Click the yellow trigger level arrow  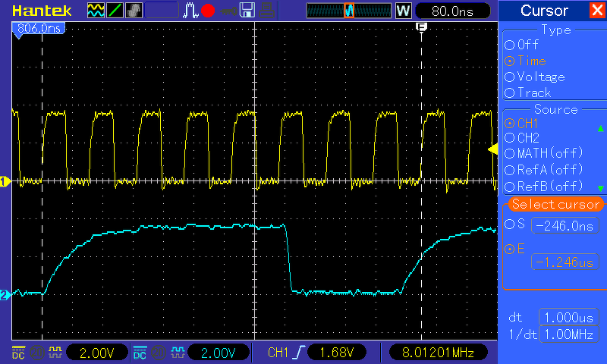492,149
